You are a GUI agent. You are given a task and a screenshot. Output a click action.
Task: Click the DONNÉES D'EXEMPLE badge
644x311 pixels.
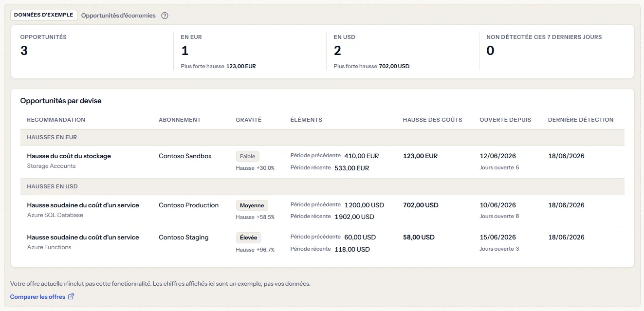tap(44, 15)
